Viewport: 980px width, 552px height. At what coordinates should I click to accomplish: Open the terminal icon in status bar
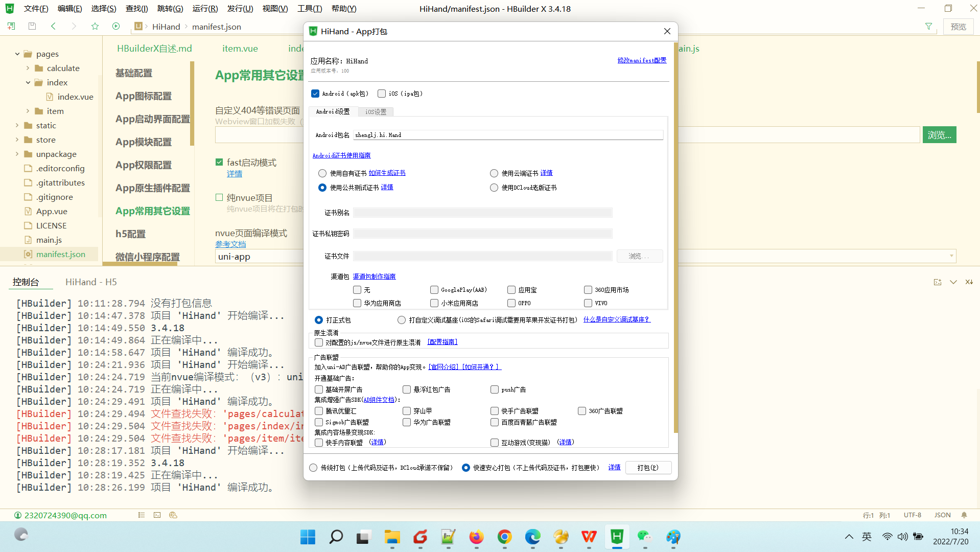[x=157, y=515]
